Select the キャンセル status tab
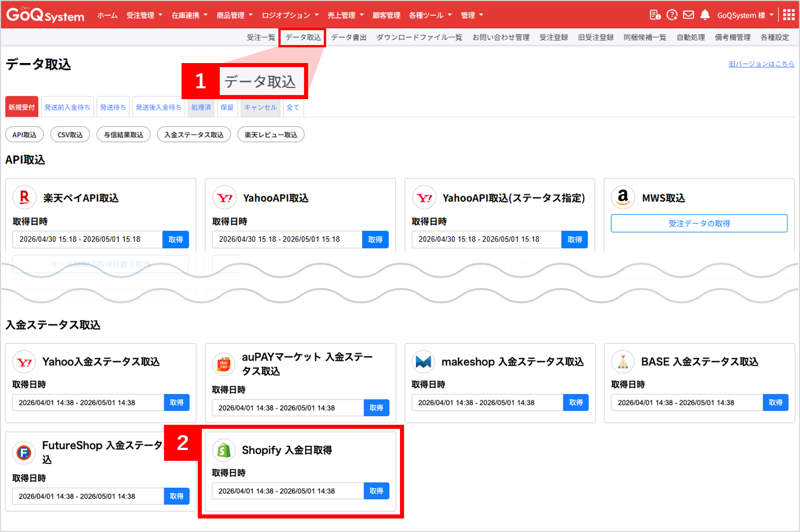Screen dimensions: 800x532 click(260, 107)
